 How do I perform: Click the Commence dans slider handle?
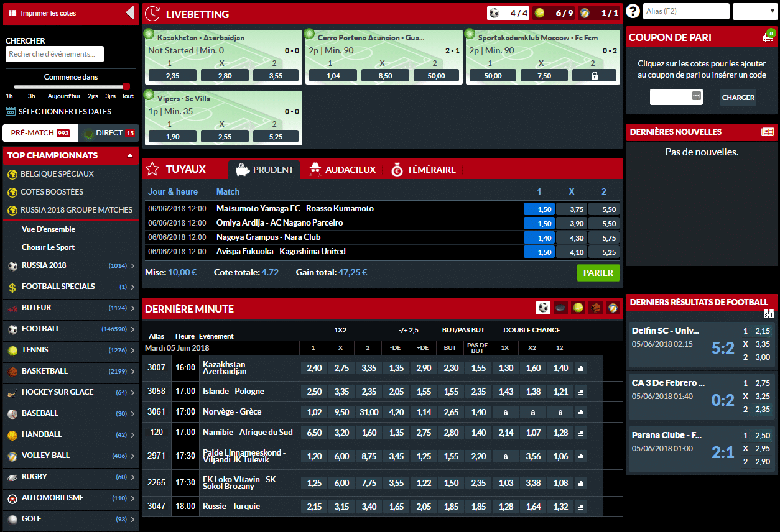tap(127, 87)
